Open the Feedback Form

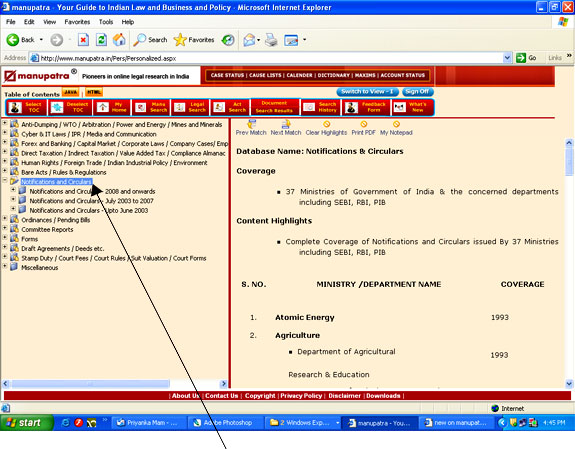366,107
